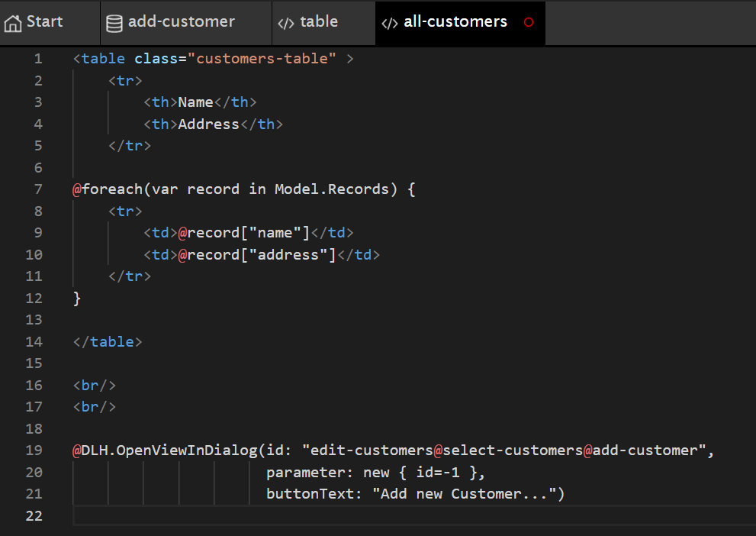The height and width of the screenshot is (536, 756).
Task: Click the "Add new Customer..." button text string
Action: click(x=463, y=493)
